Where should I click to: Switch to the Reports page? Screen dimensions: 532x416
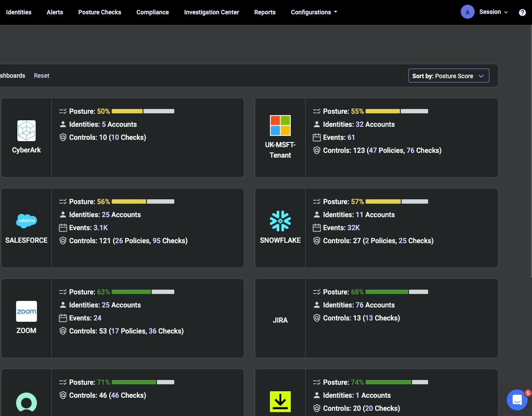[265, 12]
